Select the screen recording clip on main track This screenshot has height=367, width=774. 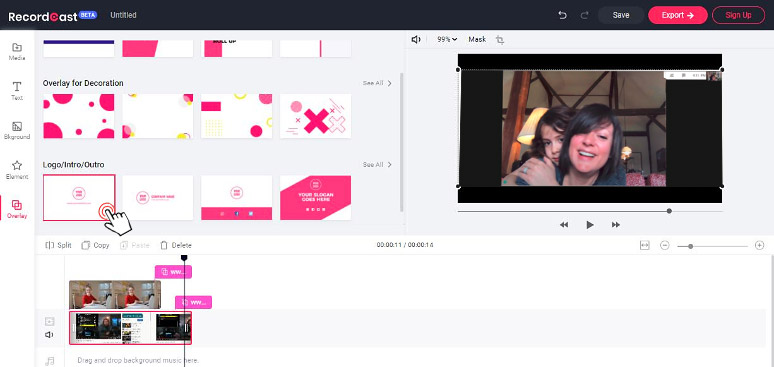pyautogui.click(x=130, y=327)
